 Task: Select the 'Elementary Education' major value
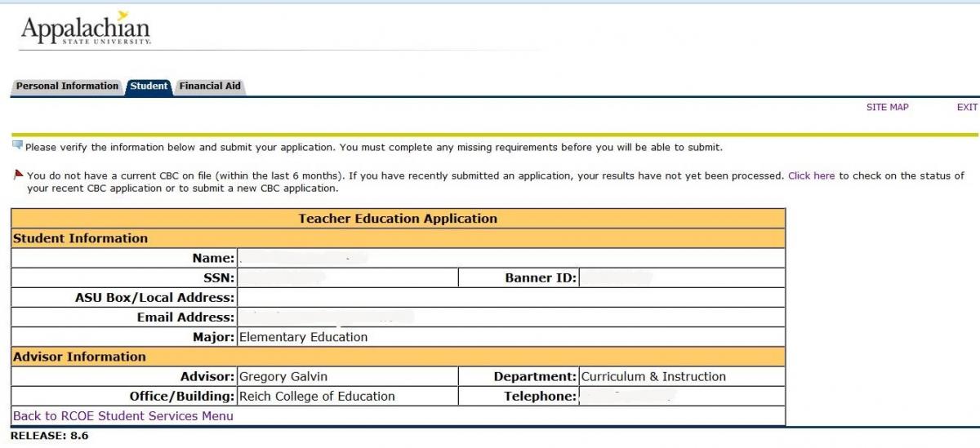click(x=304, y=337)
